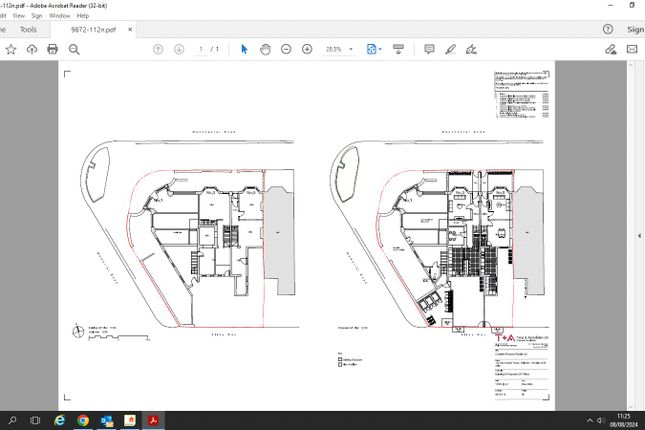
Task: Print the document using the printer icon
Action: tap(53, 49)
